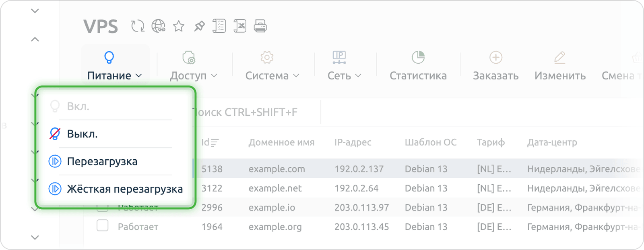
Task: Click the search field CTRL+SHIFT+F
Action: click(258, 112)
